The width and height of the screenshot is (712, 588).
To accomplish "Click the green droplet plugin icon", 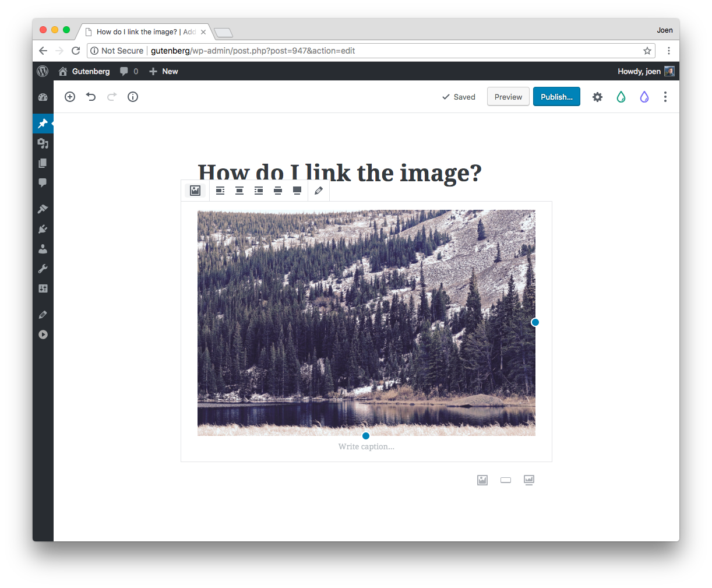I will [x=621, y=97].
